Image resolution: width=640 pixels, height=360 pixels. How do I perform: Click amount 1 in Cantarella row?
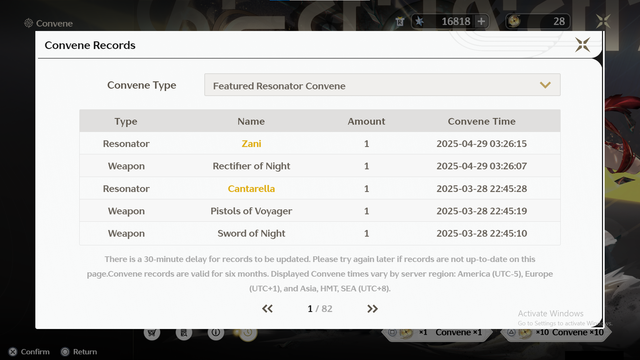[367, 189]
